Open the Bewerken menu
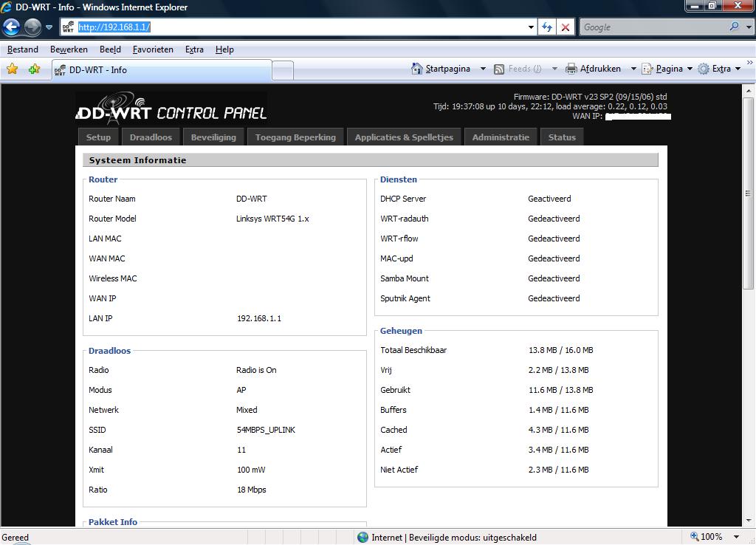This screenshot has width=756, height=545. (69, 49)
